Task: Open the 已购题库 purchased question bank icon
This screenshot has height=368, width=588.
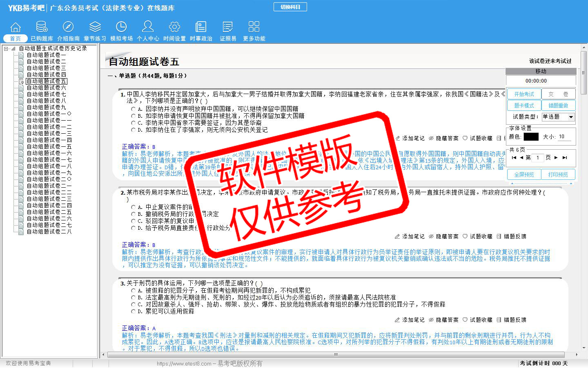Action: [42, 27]
